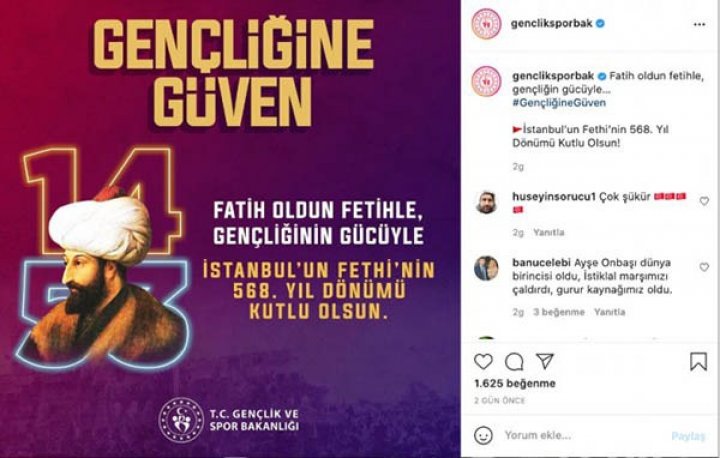Screen dimensions: 720x458
Task: View banucelebi's profile photo
Action: pos(486,268)
